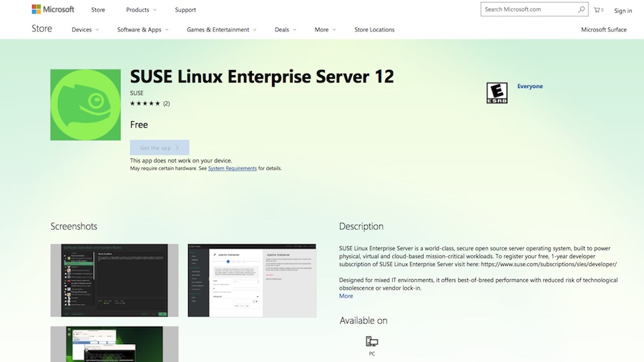Expand the Games & Entertainment menu

click(221, 29)
